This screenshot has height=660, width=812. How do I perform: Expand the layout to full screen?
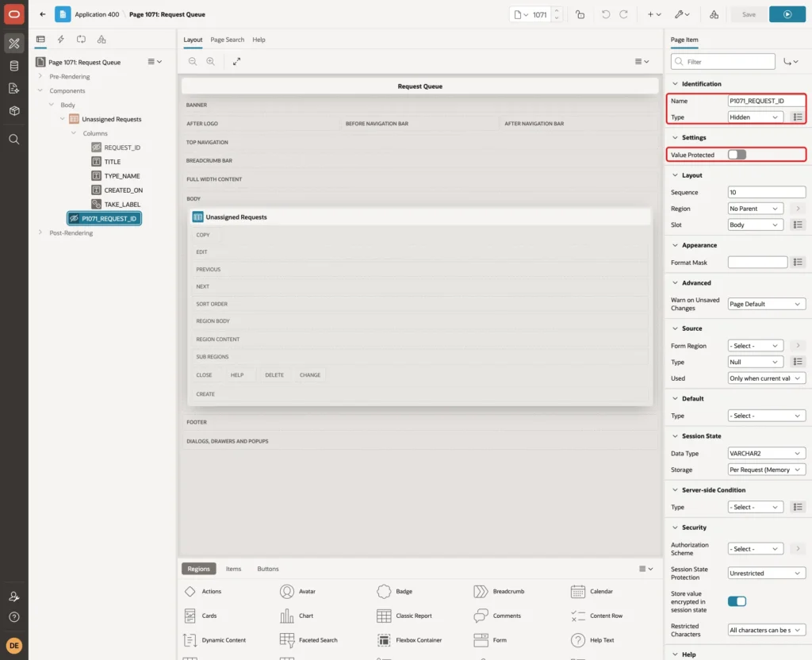coord(236,61)
